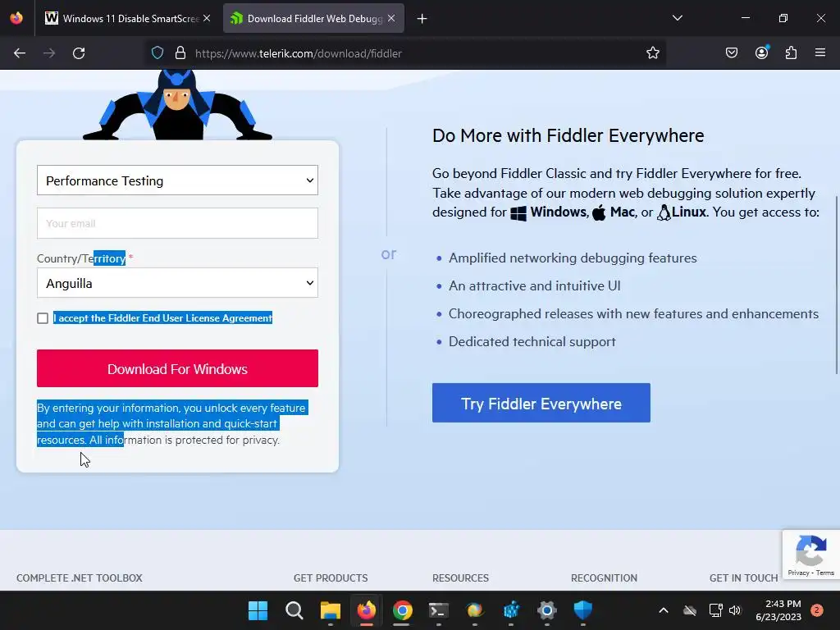This screenshot has height=630, width=840.
Task: Click the GET PRODUCTS footer heading
Action: [x=331, y=578]
